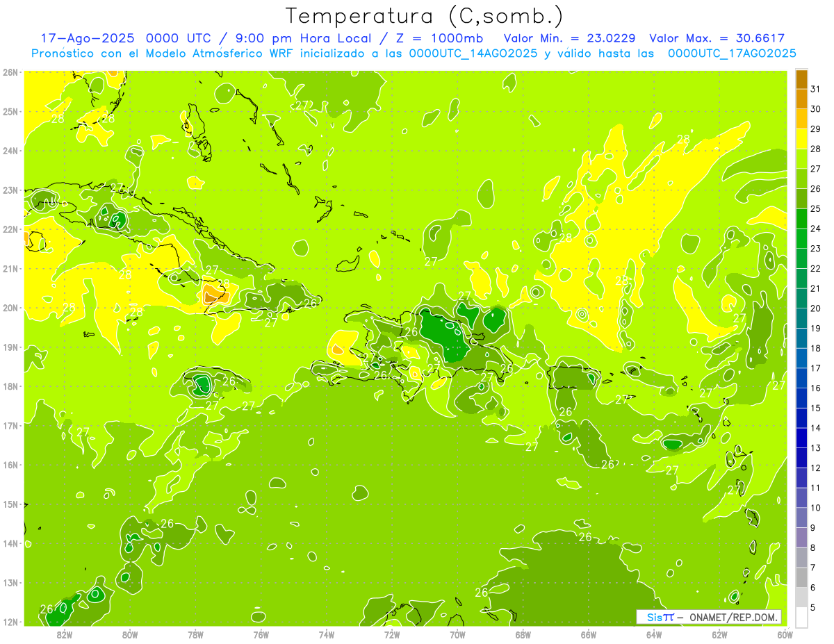This screenshot has height=644, width=834.
Task: Click the '0000UTC_14AGO2025' initialization timestamp
Action: click(473, 53)
